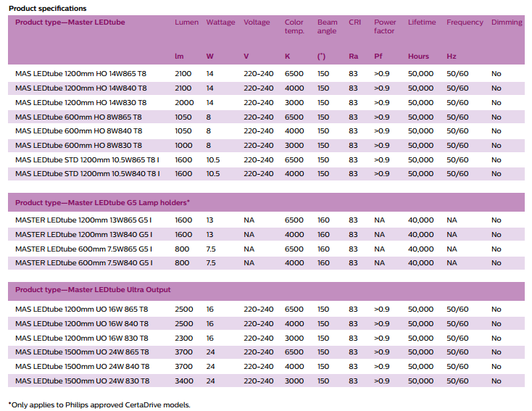Click the Product specifications heading

47,8
